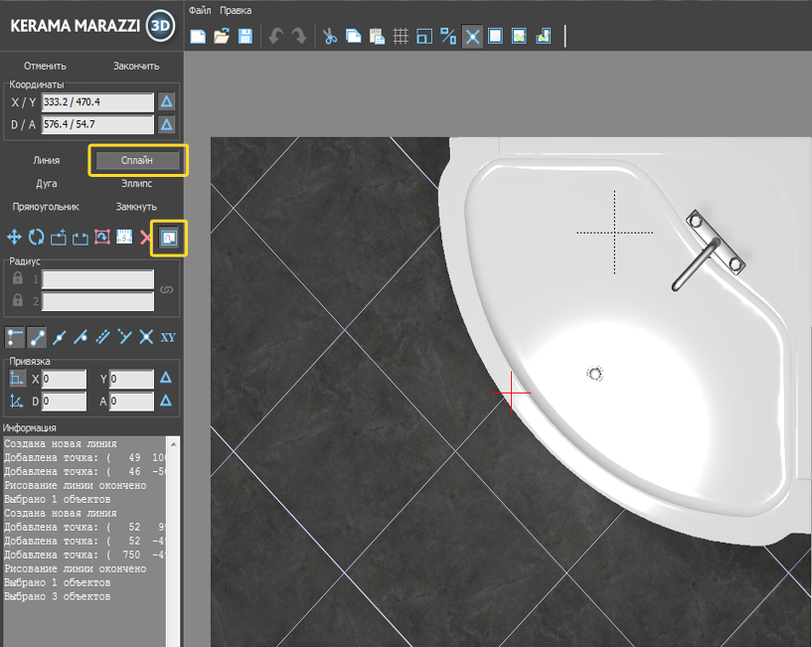The height and width of the screenshot is (647, 812).
Task: Click the Закончить button
Action: point(136,66)
